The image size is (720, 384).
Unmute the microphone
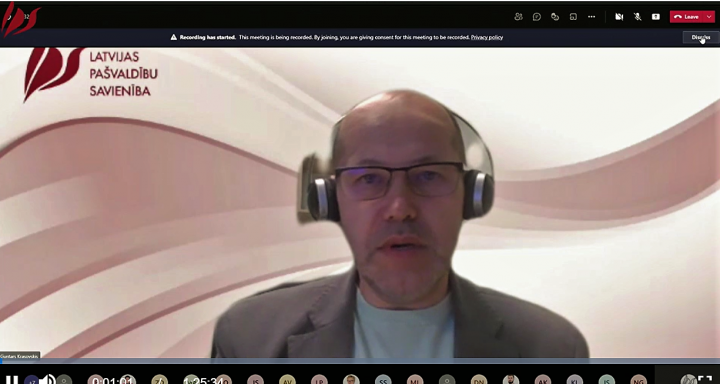coord(637,17)
